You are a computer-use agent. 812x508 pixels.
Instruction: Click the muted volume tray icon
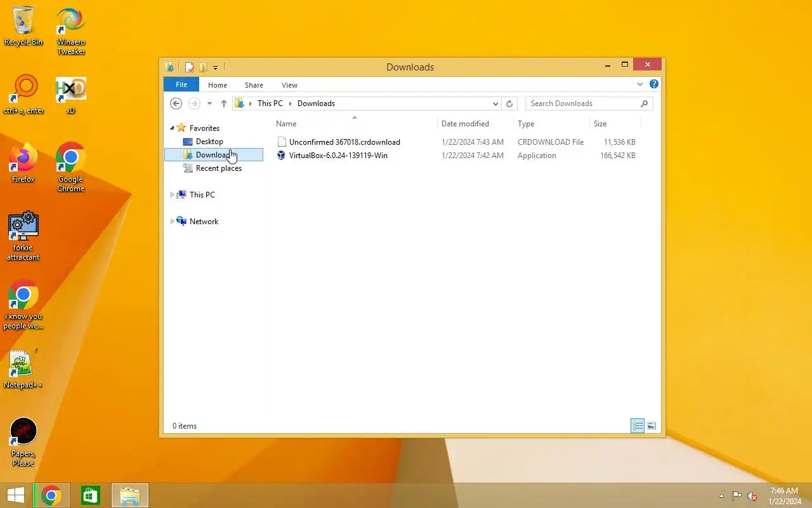[x=752, y=496]
